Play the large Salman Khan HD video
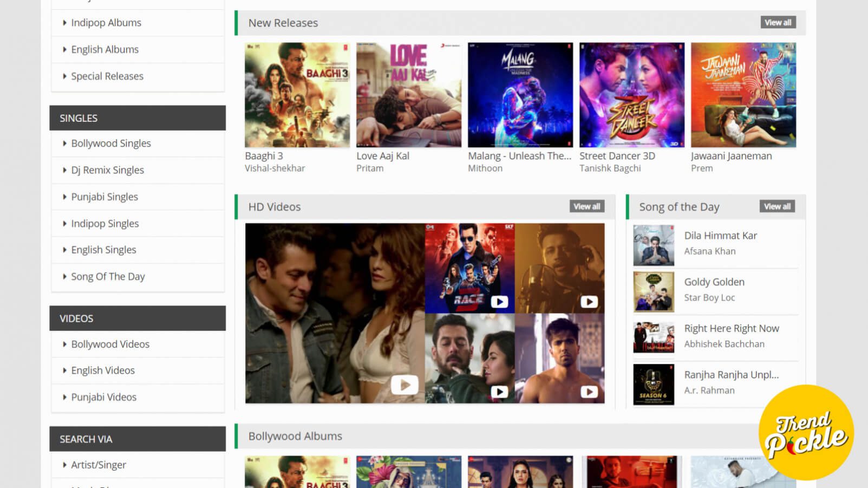Screen dimensions: 868x488 click(x=335, y=313)
